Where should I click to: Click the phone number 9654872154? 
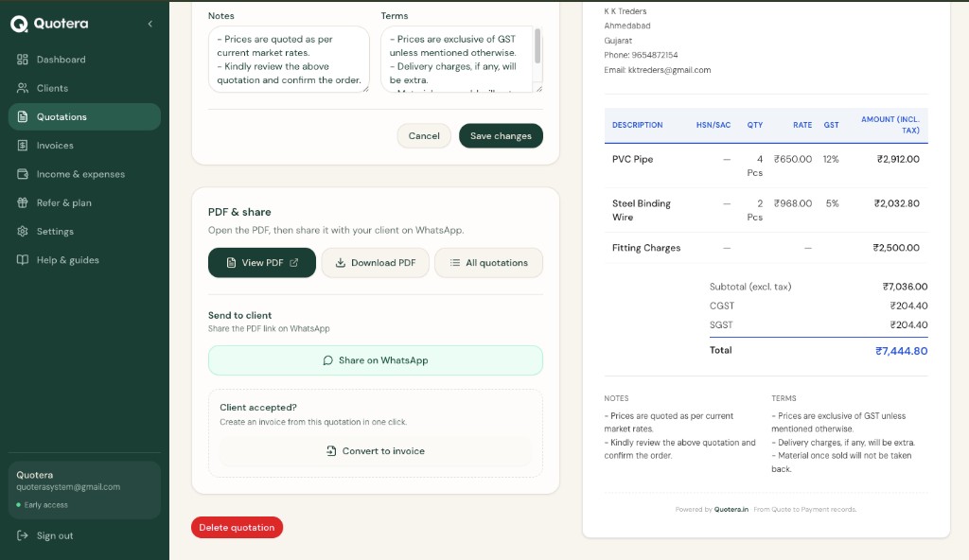[655, 55]
